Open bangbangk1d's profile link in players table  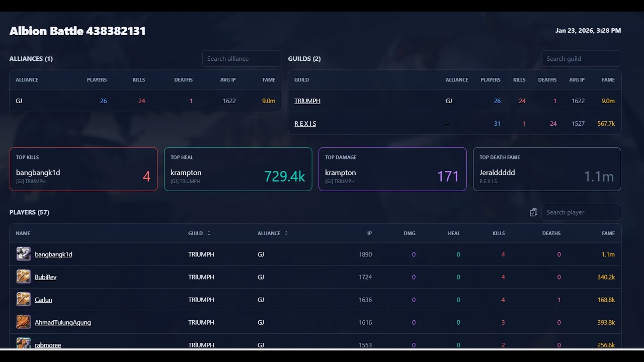click(x=53, y=254)
